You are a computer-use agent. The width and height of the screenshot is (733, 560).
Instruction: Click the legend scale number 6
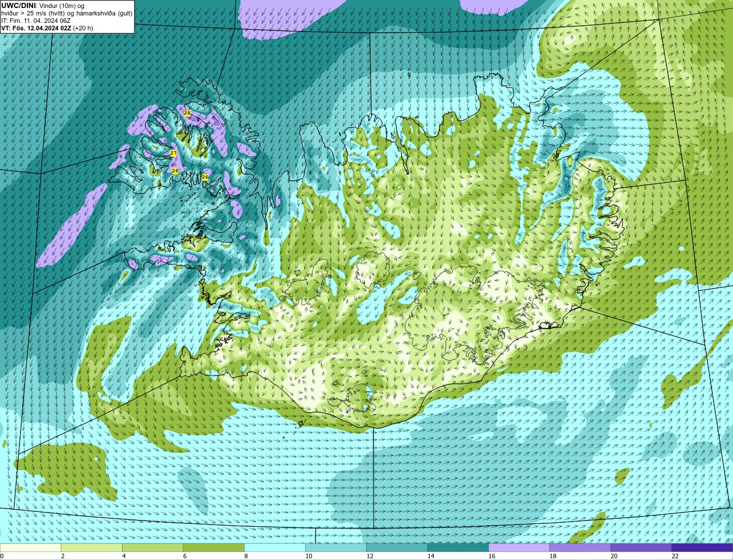(x=184, y=556)
